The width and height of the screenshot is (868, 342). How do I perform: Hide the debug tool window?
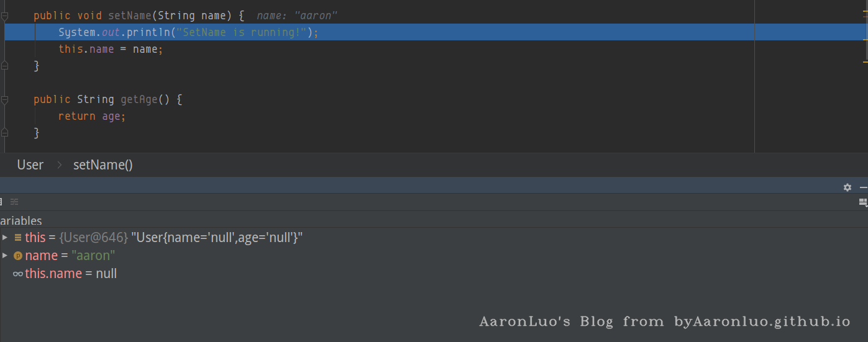(x=864, y=187)
